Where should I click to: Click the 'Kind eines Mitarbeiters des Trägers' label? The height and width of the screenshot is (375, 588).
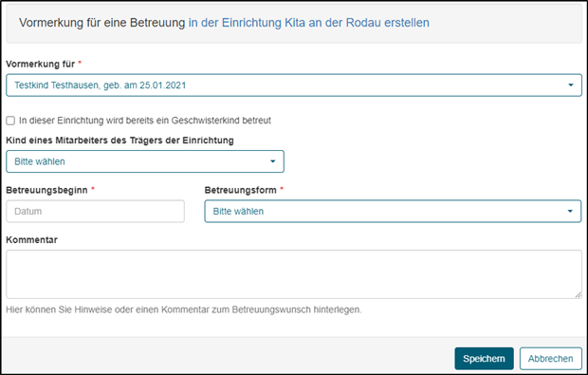tap(120, 141)
